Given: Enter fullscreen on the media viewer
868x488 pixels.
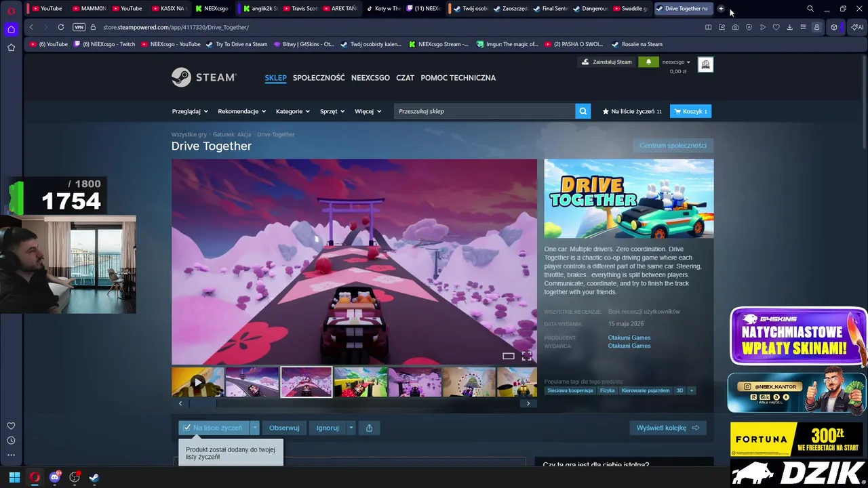Looking at the screenshot, I should (526, 356).
